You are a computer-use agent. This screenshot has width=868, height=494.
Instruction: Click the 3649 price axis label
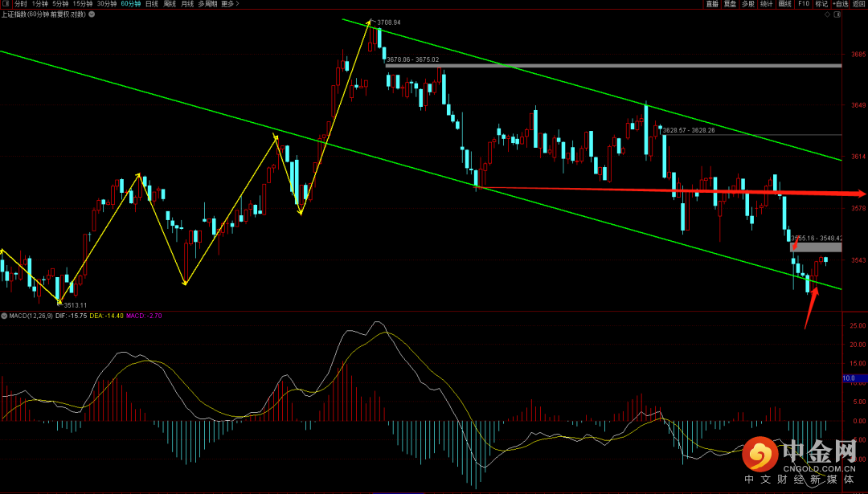point(858,105)
